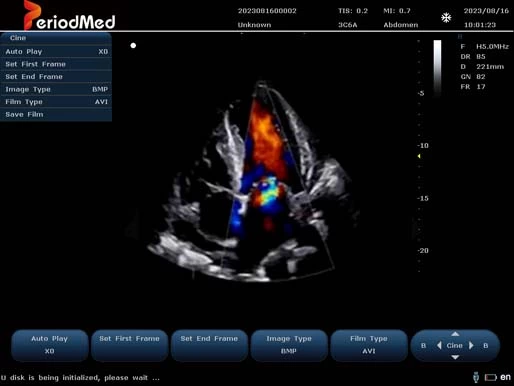The width and height of the screenshot is (514, 386).
Task: Click the -10 depth scale marking
Action: point(423,146)
